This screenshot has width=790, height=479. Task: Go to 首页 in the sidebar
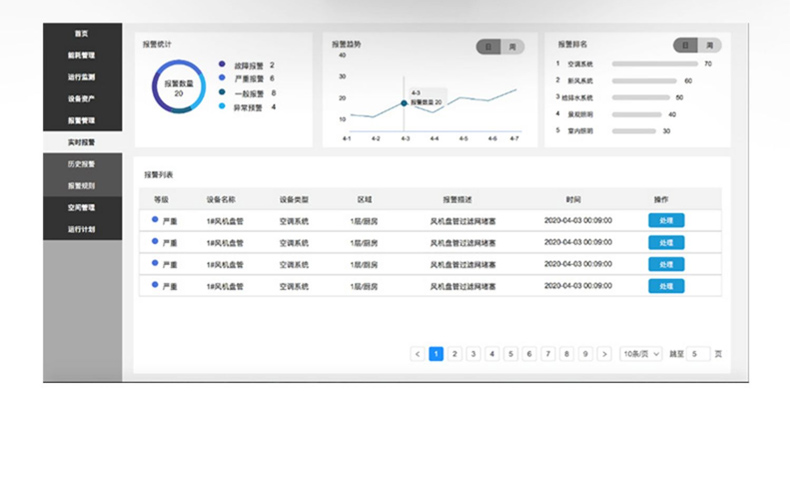coord(82,35)
